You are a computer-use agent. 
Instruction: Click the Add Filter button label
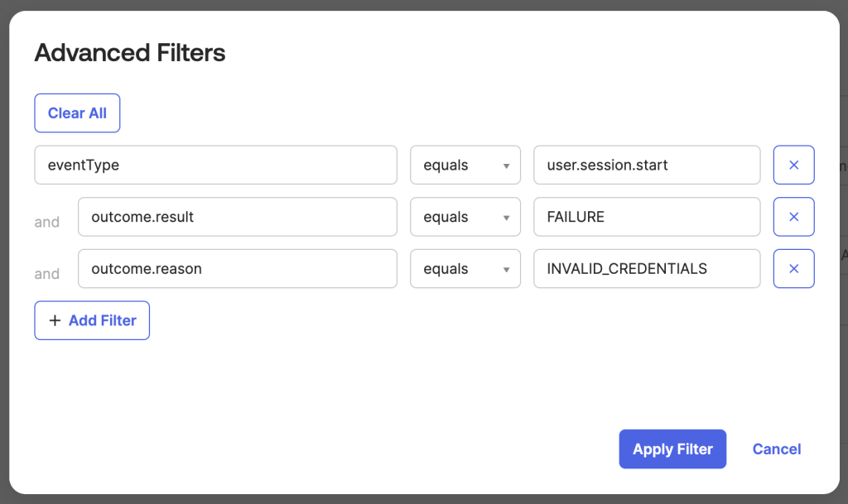click(102, 320)
